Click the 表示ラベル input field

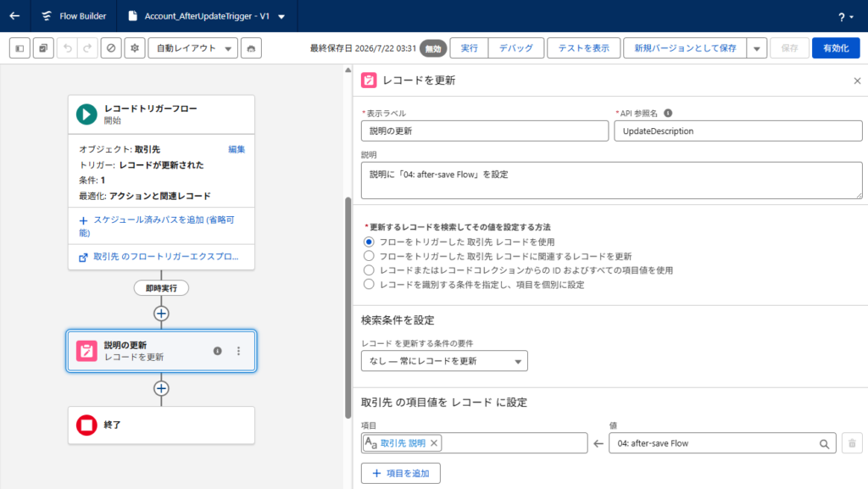[485, 131]
